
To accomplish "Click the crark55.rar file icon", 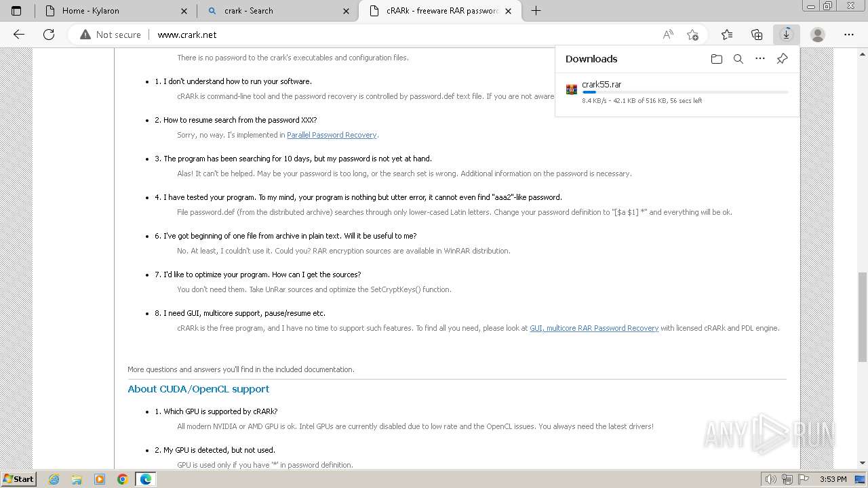I will tap(572, 89).
